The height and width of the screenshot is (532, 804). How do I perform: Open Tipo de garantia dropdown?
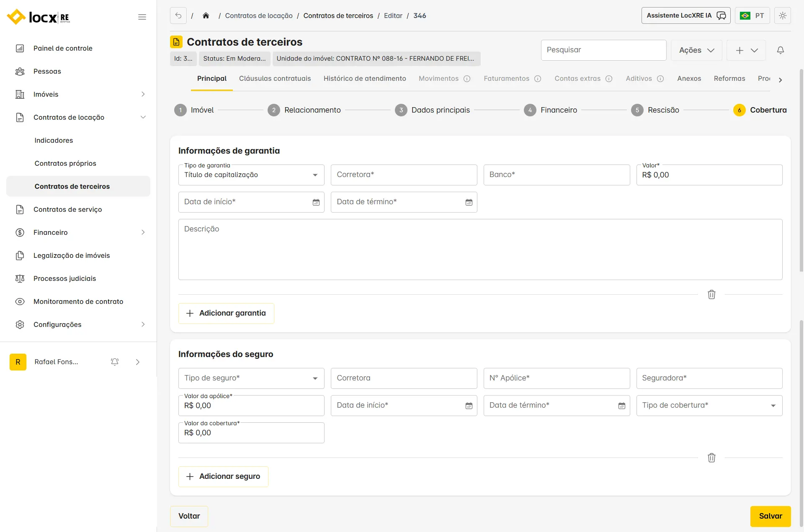251,175
